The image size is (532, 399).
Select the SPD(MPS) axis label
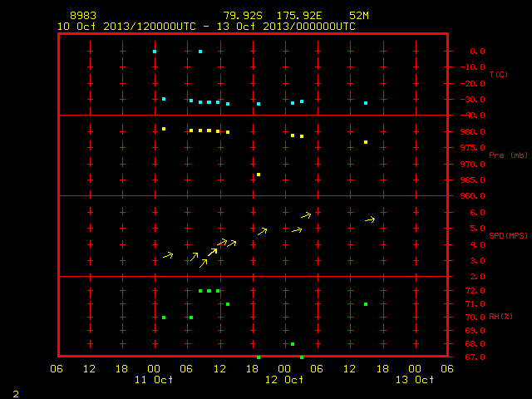(x=508, y=235)
